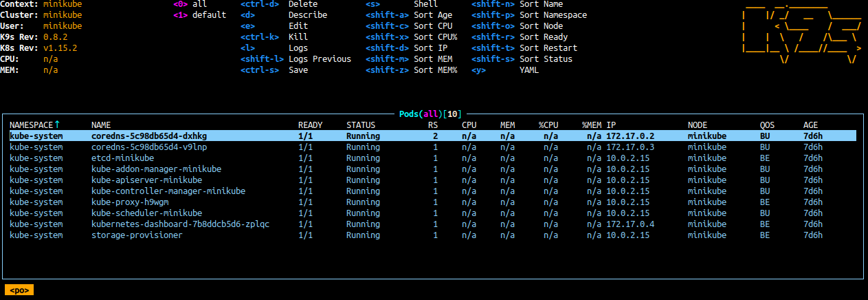Select the storage-provisioner pod row
Viewport: 868px width, 300px height.
click(137, 235)
